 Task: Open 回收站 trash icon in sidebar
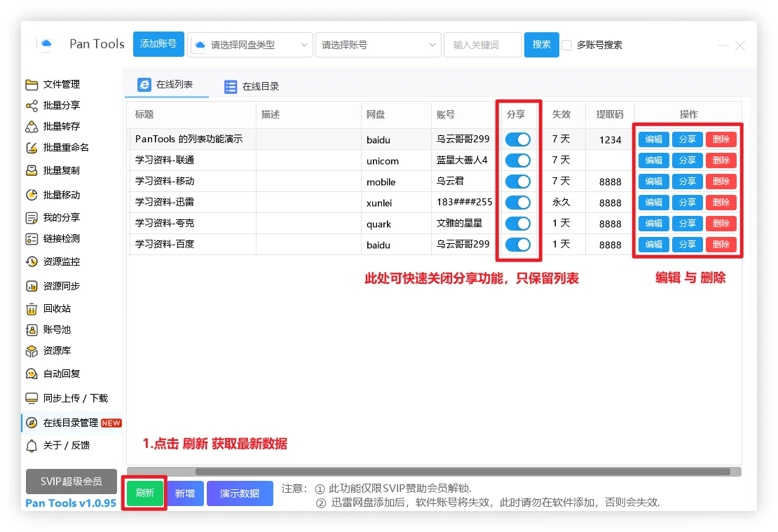(32, 309)
